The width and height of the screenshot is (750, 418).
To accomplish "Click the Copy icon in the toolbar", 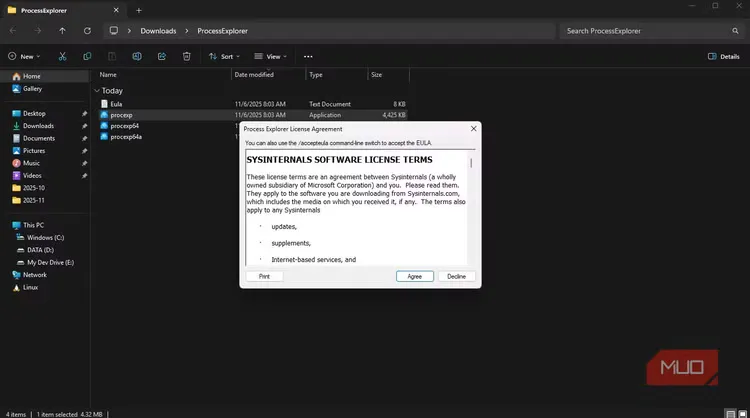I will point(87,56).
